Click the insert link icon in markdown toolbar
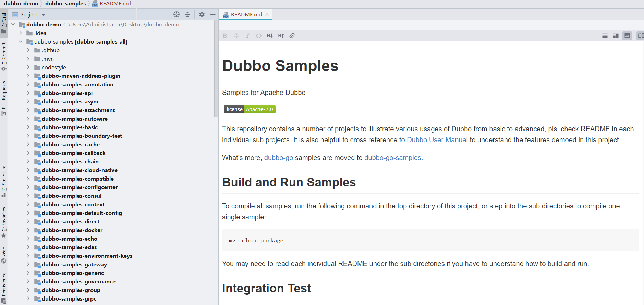Viewport: 644px width, 305px height. tap(292, 36)
